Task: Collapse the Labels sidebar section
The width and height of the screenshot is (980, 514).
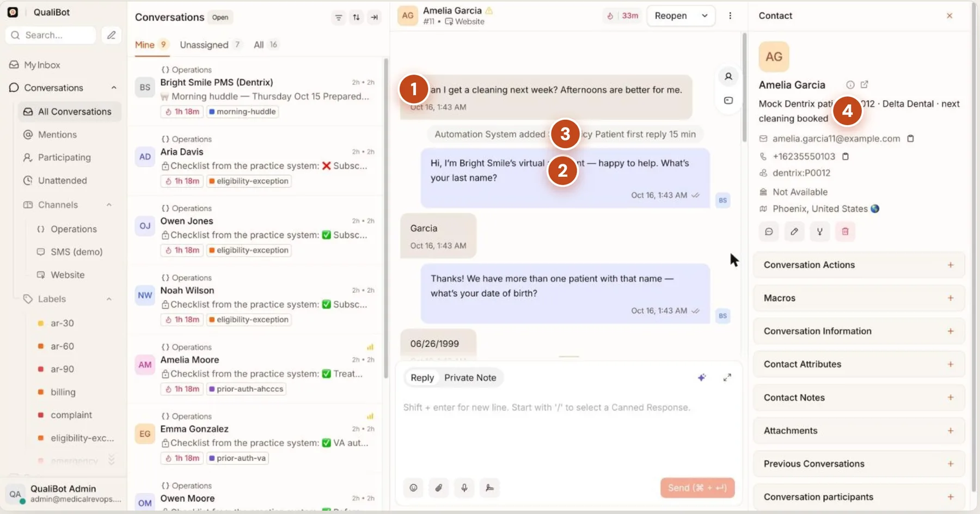Action: pos(109,299)
